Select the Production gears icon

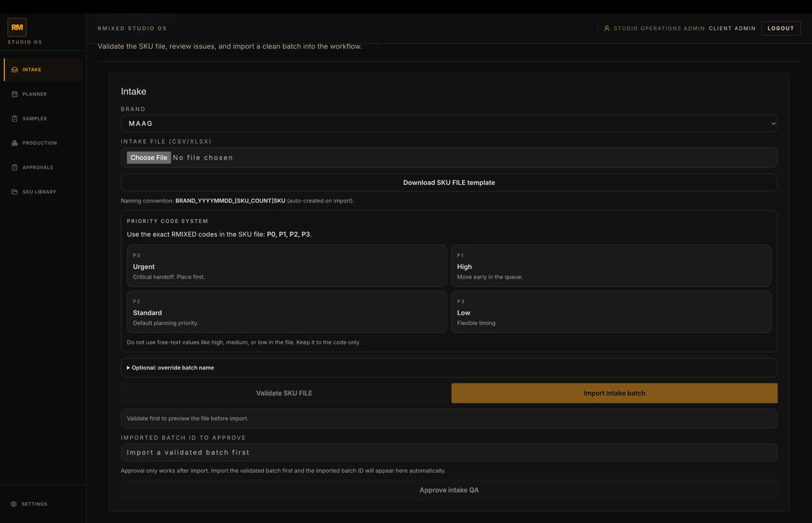[14, 143]
